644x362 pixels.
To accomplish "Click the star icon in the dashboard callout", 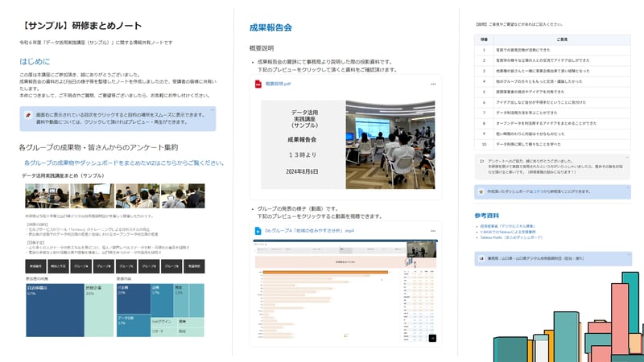I will (481, 192).
